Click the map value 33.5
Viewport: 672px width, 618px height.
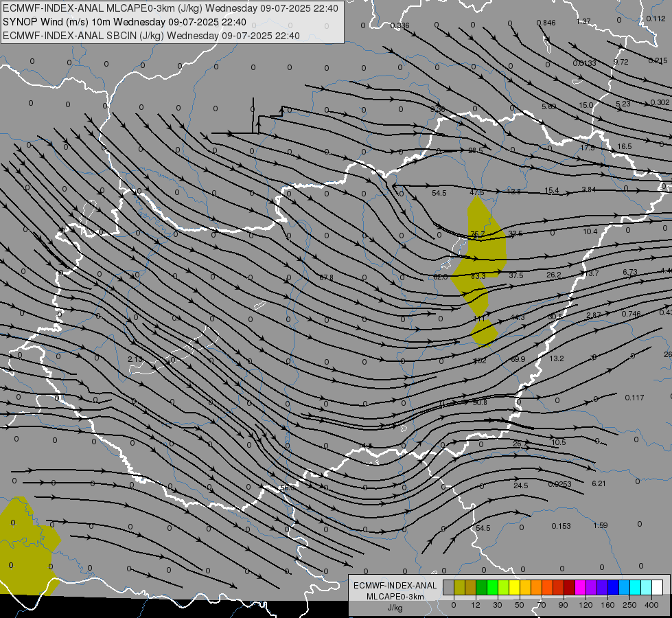(515, 233)
